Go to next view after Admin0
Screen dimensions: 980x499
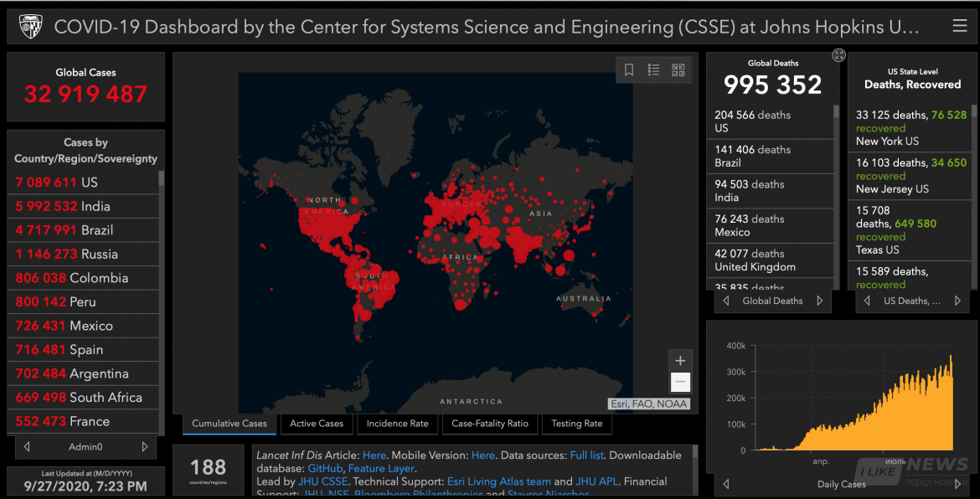(x=144, y=447)
